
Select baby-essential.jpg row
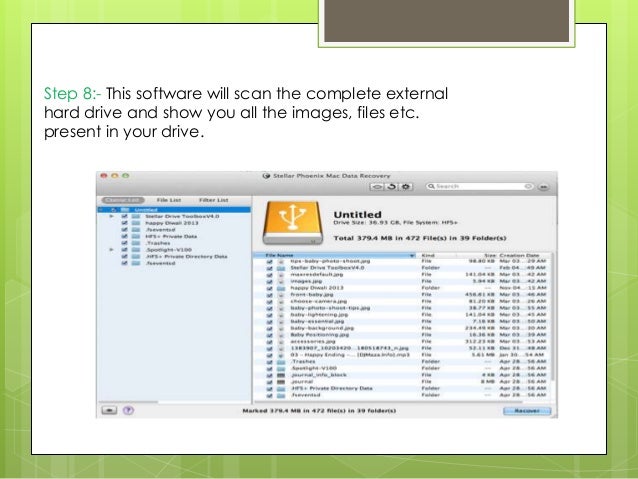(x=402, y=322)
